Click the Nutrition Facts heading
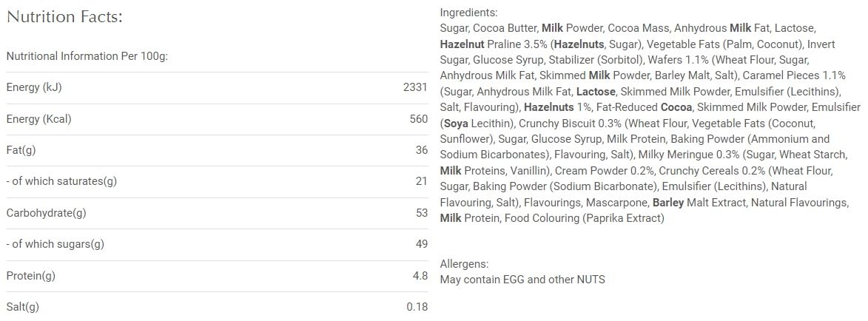Screen dimensions: 868x321 (x=64, y=18)
